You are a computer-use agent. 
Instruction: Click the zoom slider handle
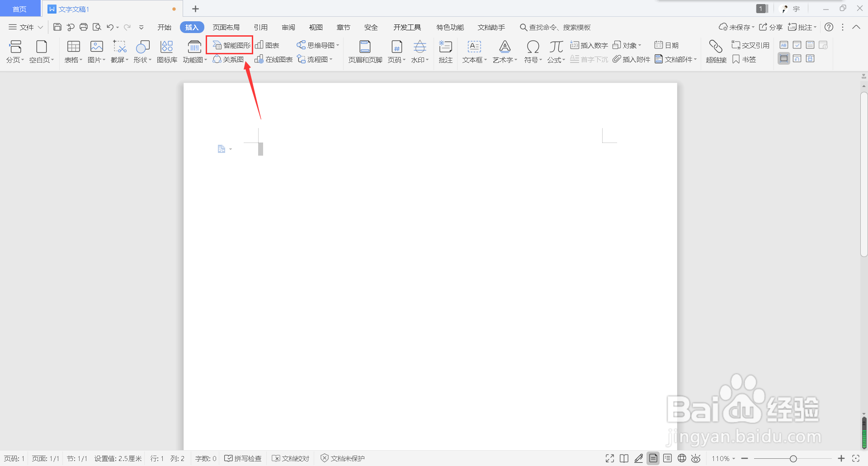point(793,458)
